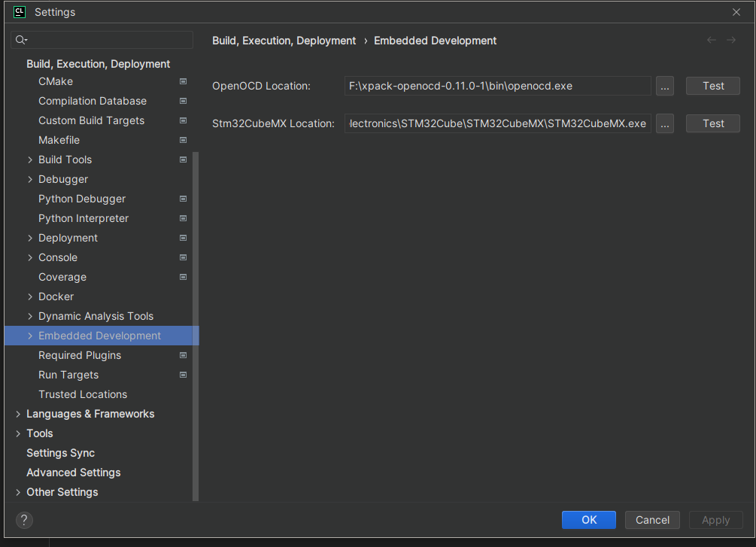Click the OpenOCD Location path field
Image resolution: width=756 pixels, height=547 pixels.
point(497,86)
